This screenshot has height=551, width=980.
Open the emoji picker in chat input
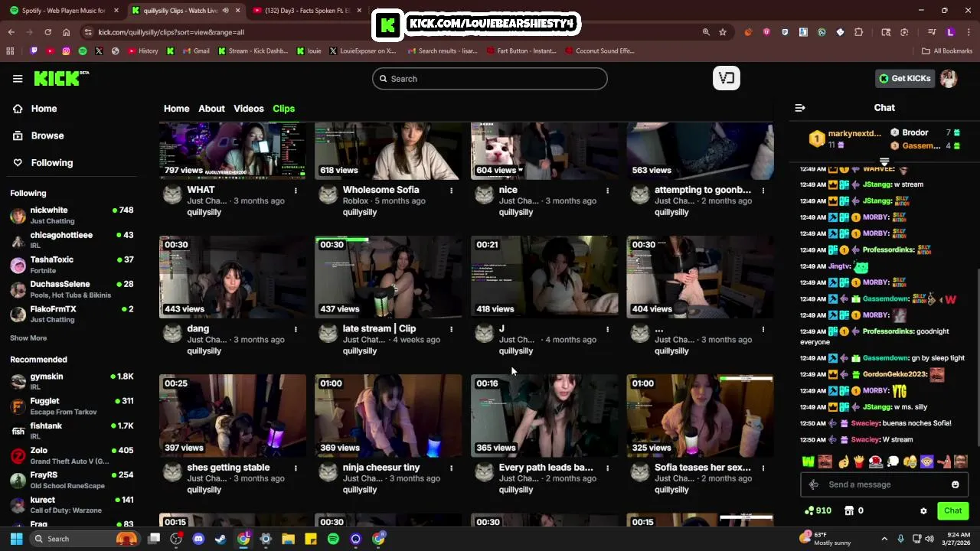click(955, 484)
